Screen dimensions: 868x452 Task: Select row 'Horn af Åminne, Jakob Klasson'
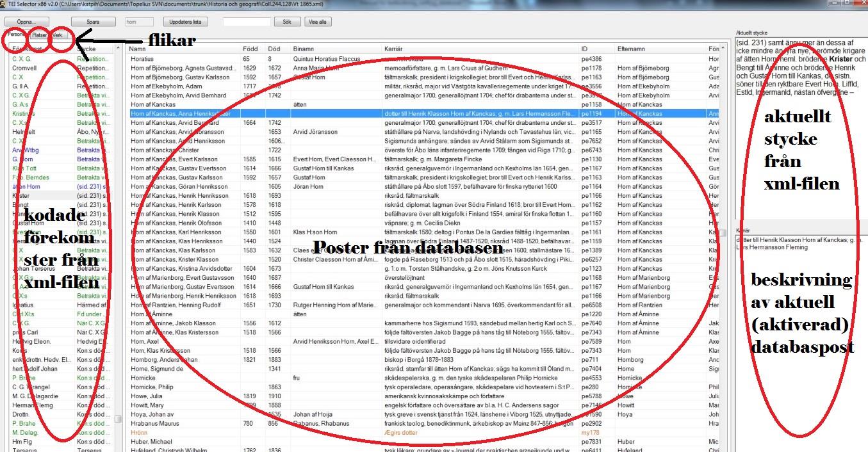pos(423,323)
